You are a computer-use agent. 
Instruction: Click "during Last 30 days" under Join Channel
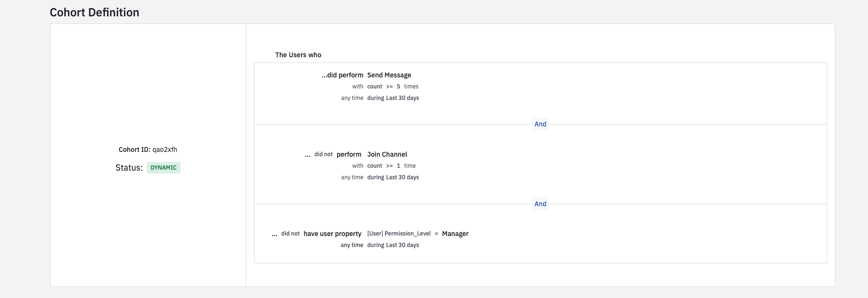tap(393, 177)
